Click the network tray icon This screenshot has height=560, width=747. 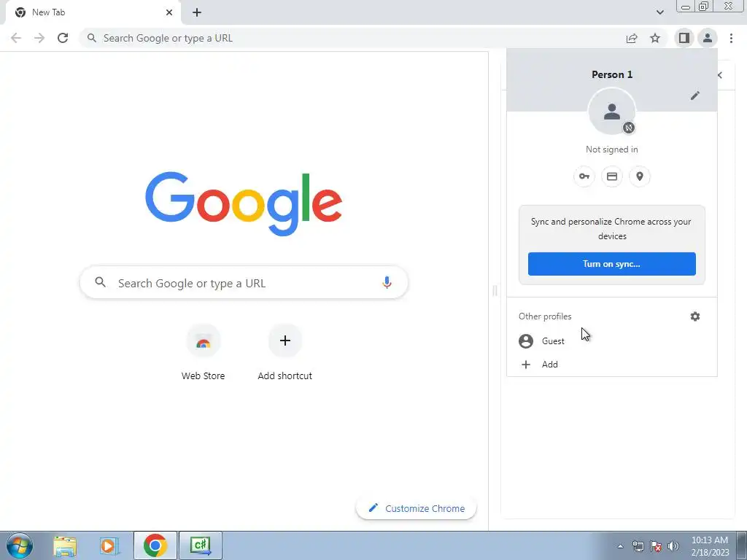point(638,546)
